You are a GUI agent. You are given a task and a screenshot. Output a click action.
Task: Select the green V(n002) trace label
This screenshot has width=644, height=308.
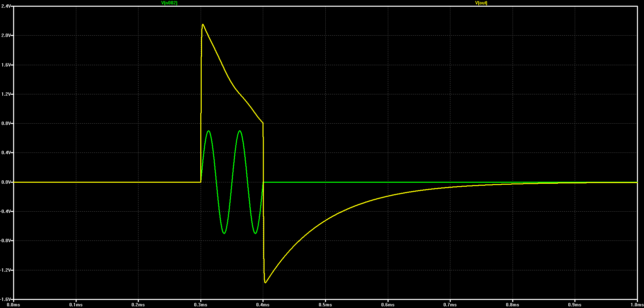(169, 3)
